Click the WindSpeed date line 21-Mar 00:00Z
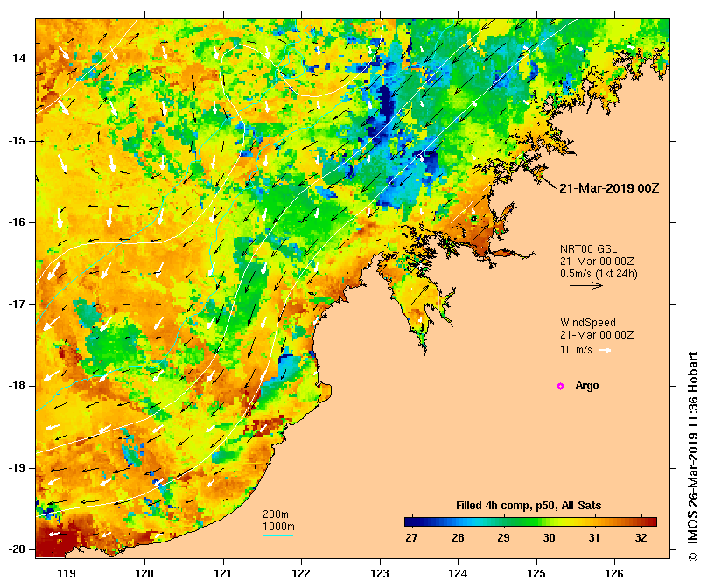This screenshot has width=708, height=588. pyautogui.click(x=597, y=335)
